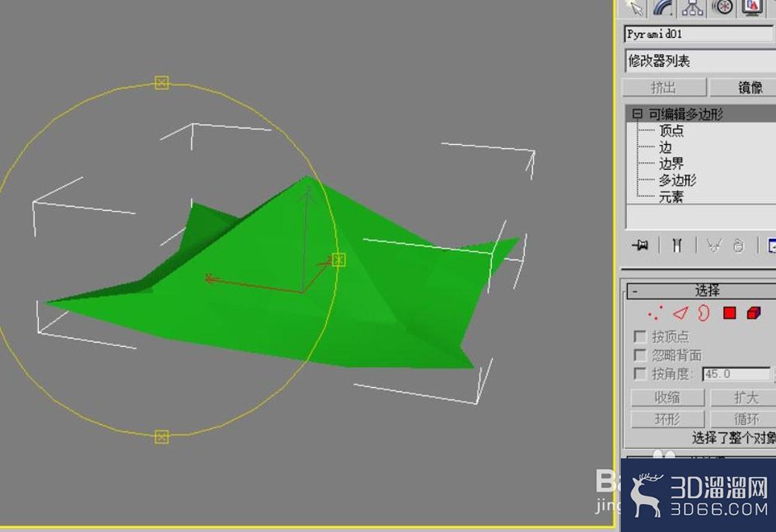Select the red square Polygon icon
Viewport: 776px width, 532px height.
coord(729,313)
